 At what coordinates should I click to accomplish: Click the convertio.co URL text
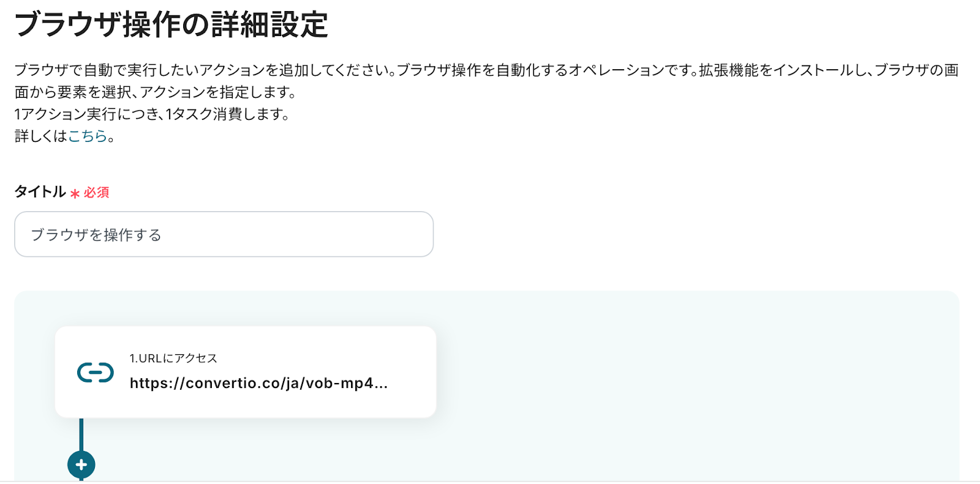coord(258,383)
